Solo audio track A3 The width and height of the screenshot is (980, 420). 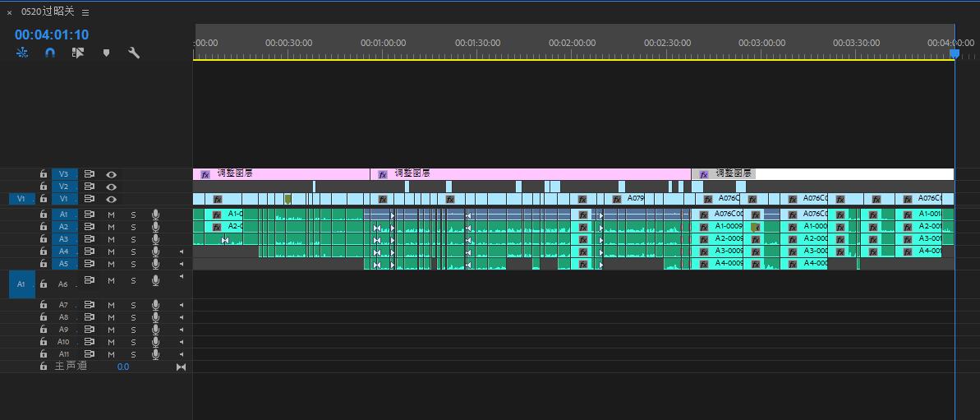tap(133, 239)
